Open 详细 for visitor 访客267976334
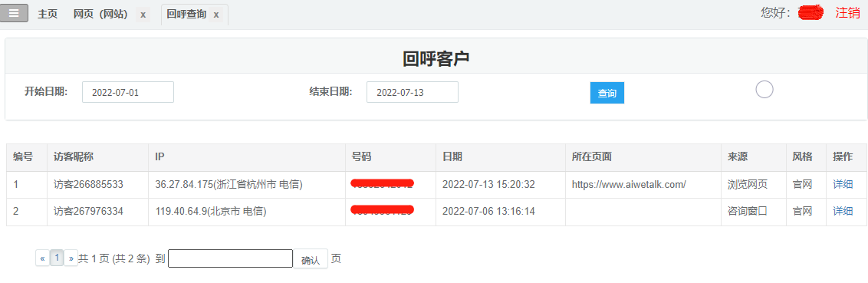Screen dimensions: 868x283 pyautogui.click(x=843, y=212)
